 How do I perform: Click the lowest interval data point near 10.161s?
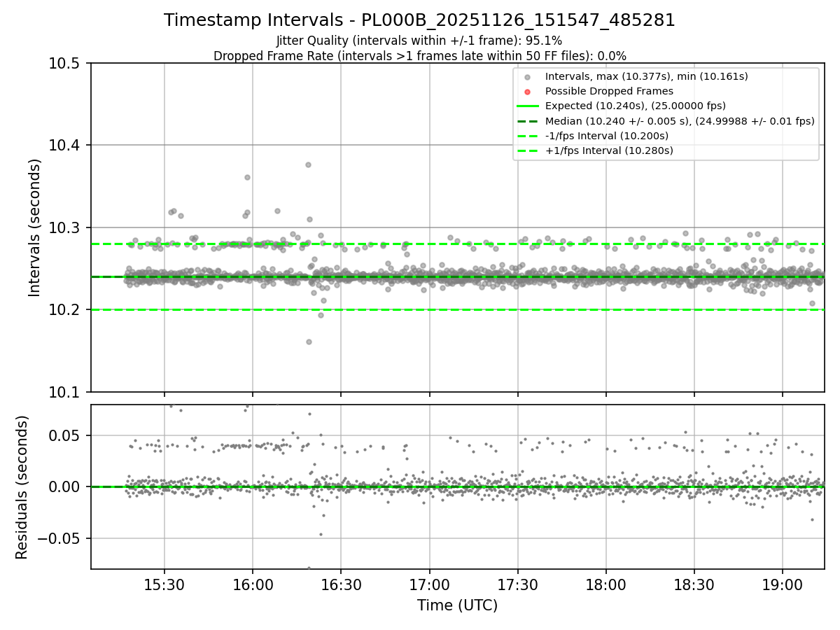pyautogui.click(x=309, y=342)
